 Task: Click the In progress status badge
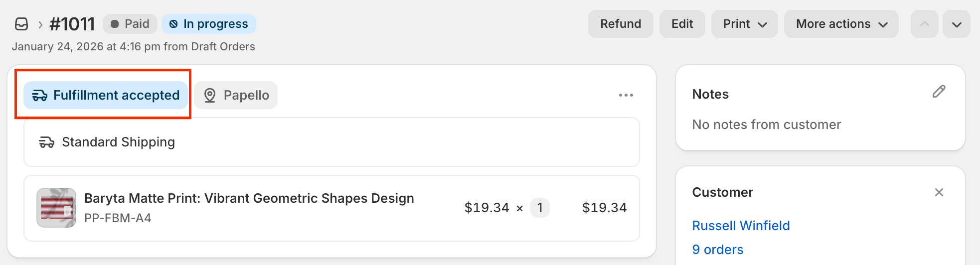[x=208, y=24]
